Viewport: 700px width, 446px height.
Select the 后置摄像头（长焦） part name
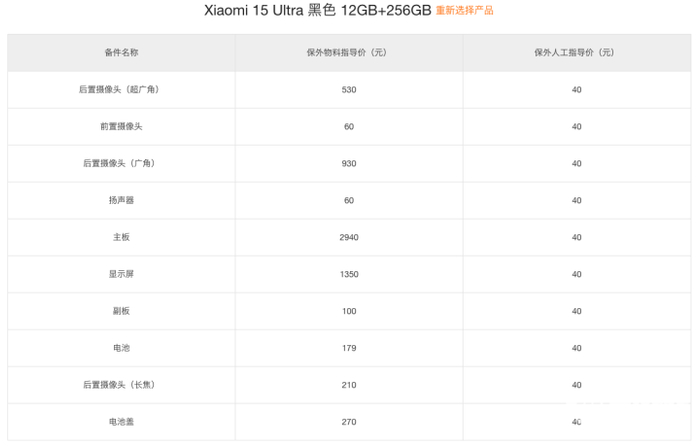(x=121, y=385)
